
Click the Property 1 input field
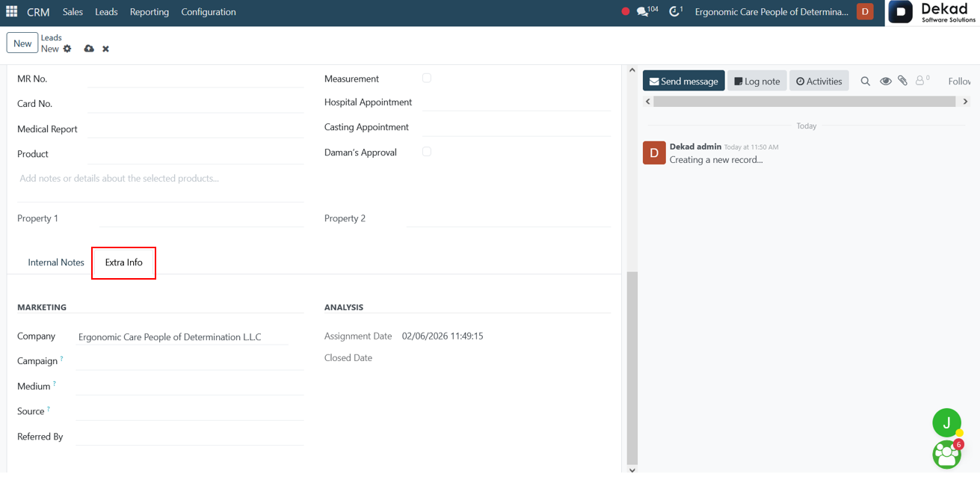pyautogui.click(x=202, y=218)
